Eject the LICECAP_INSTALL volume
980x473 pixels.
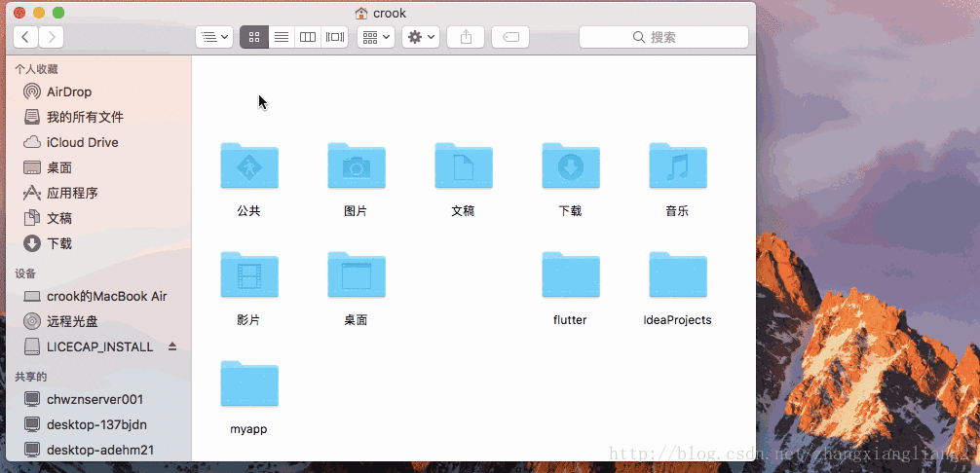[172, 346]
